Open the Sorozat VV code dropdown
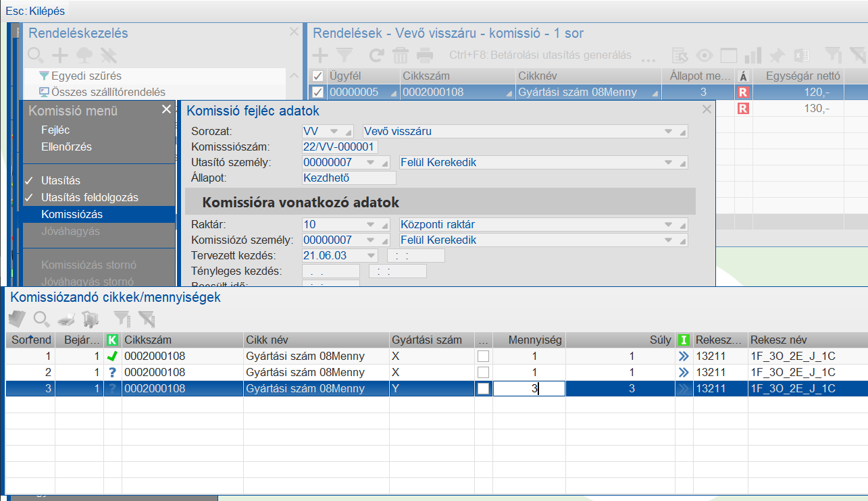Image resolution: width=868 pixels, height=501 pixels. point(334,131)
